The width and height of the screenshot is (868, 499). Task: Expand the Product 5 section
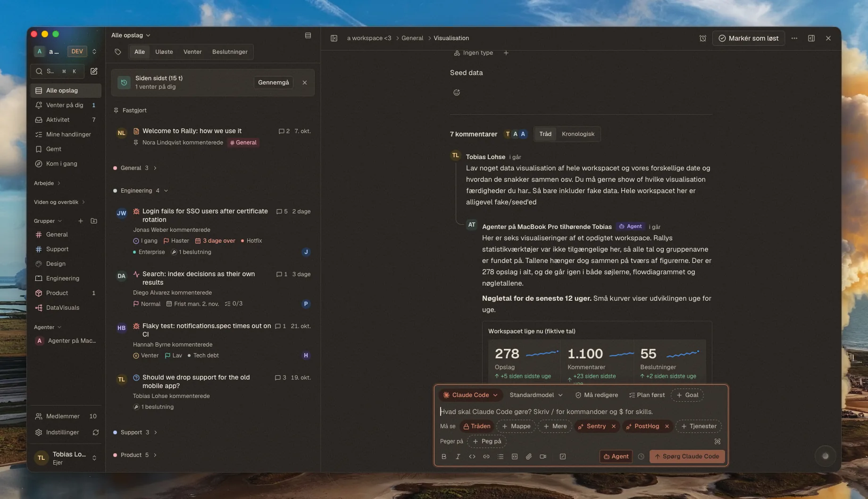(x=135, y=455)
